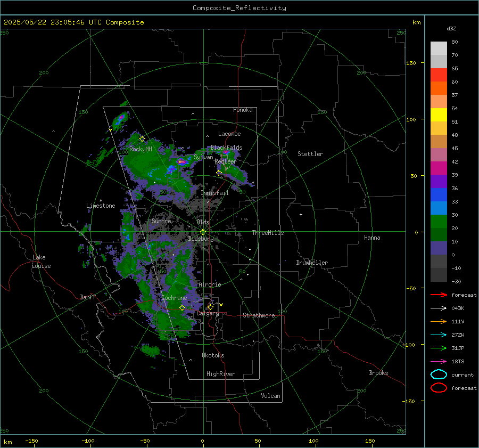
Task: Click the Brooks town label
Action: (378, 373)
